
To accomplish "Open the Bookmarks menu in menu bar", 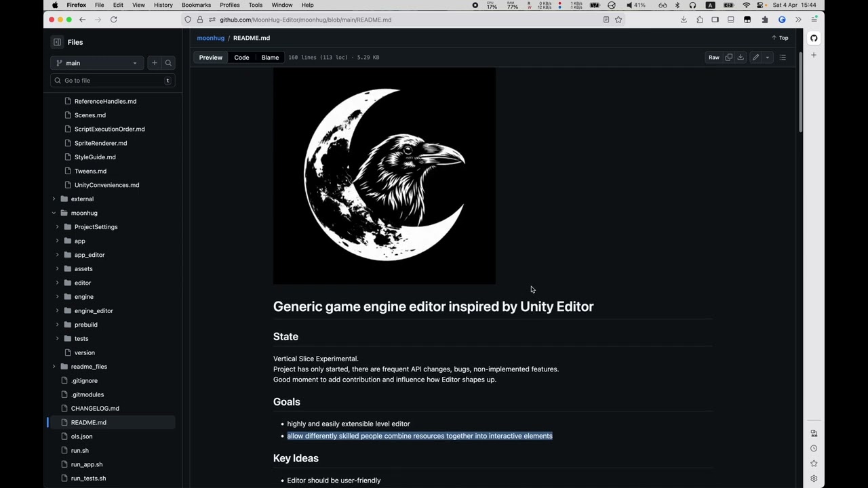I will coord(196,5).
